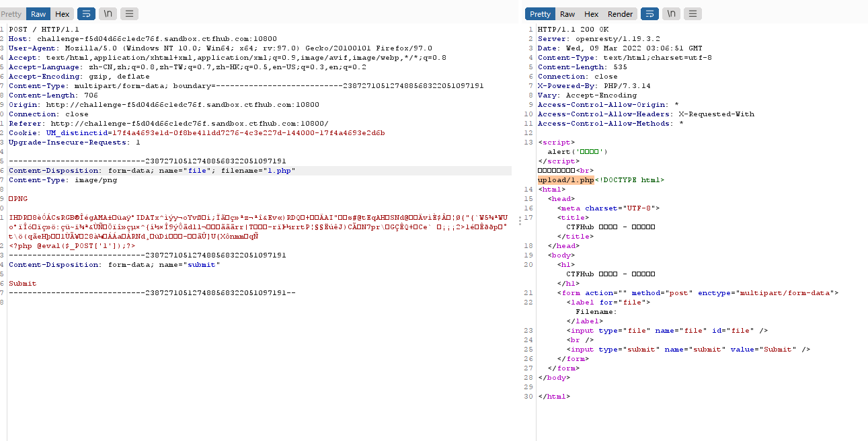Click the Accept-Language header line
The width and height of the screenshot is (868, 441).
coord(188,67)
